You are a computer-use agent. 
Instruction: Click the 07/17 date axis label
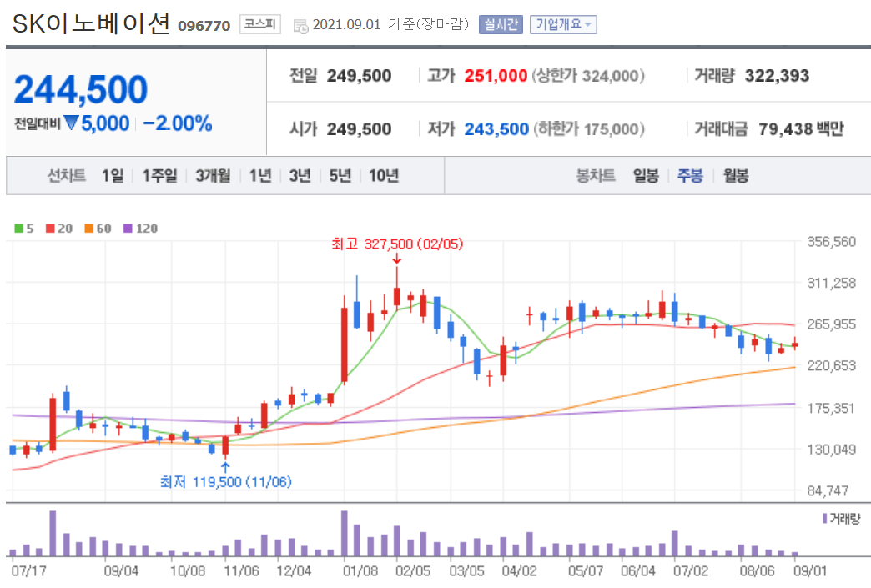(29, 570)
